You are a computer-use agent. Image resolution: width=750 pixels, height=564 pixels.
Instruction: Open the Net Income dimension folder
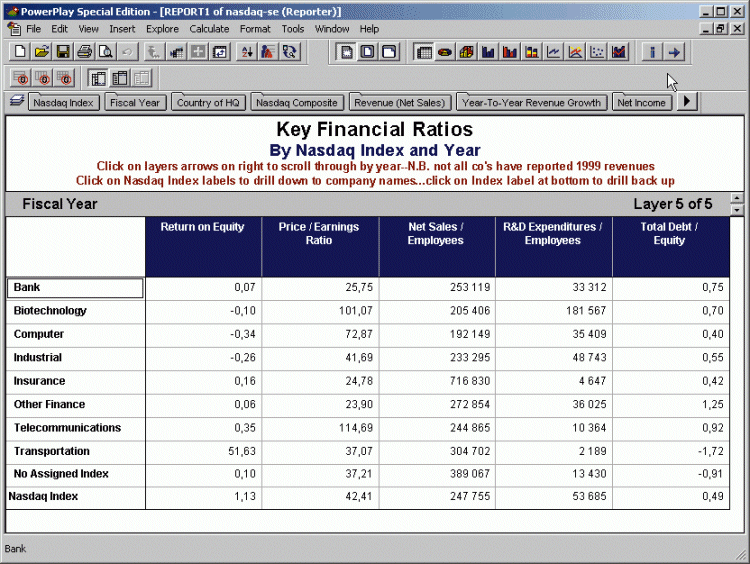click(x=641, y=102)
